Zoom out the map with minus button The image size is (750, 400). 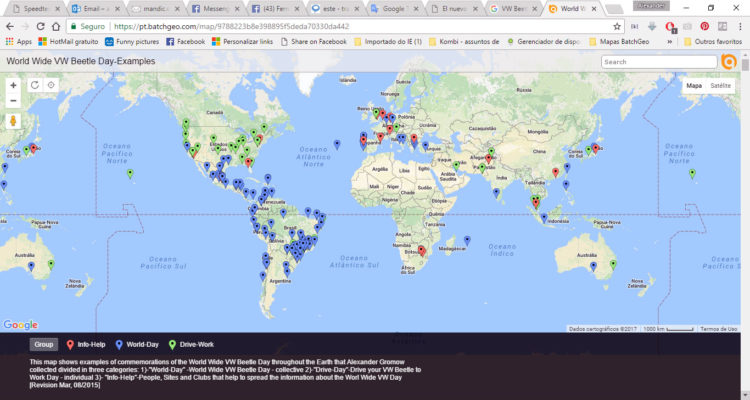[x=13, y=101]
